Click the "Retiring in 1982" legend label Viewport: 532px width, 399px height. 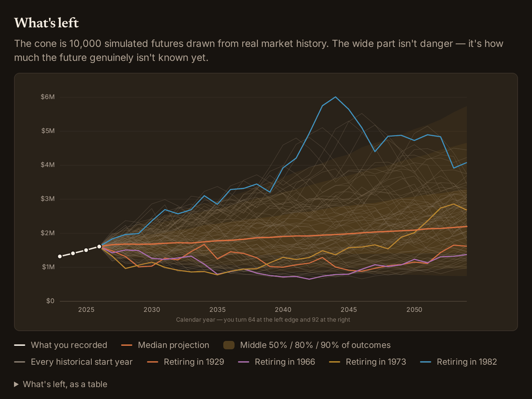(x=467, y=362)
